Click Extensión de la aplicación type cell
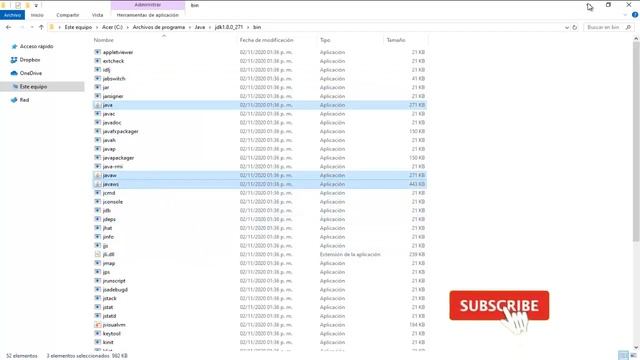 click(x=350, y=254)
